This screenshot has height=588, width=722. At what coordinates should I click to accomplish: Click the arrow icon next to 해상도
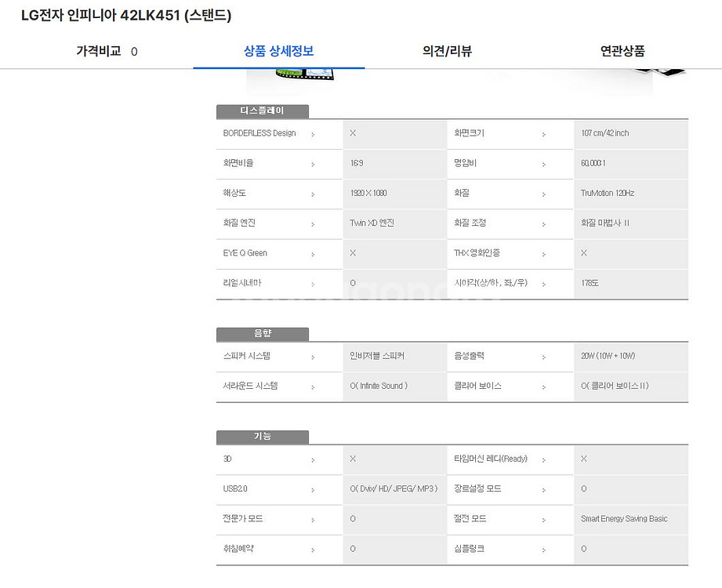[x=313, y=194]
